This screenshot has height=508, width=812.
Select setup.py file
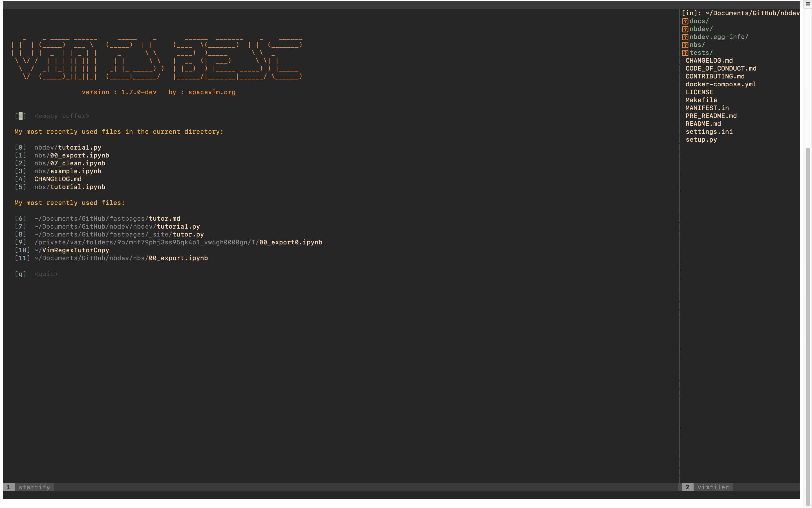pyautogui.click(x=701, y=140)
